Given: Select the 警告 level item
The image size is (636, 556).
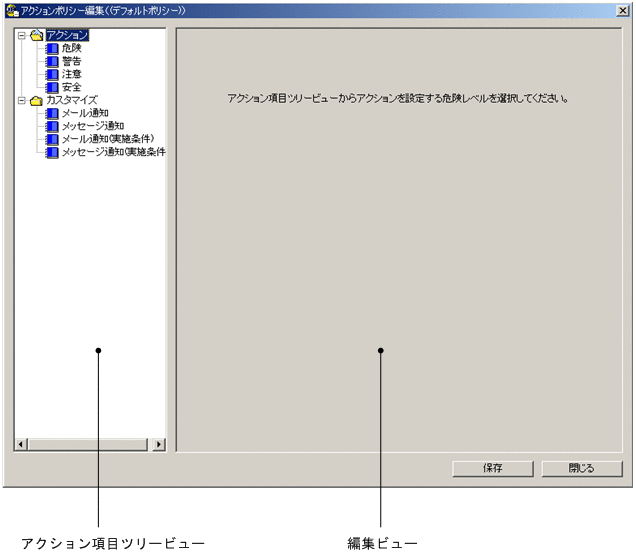Looking at the screenshot, I should point(71,61).
